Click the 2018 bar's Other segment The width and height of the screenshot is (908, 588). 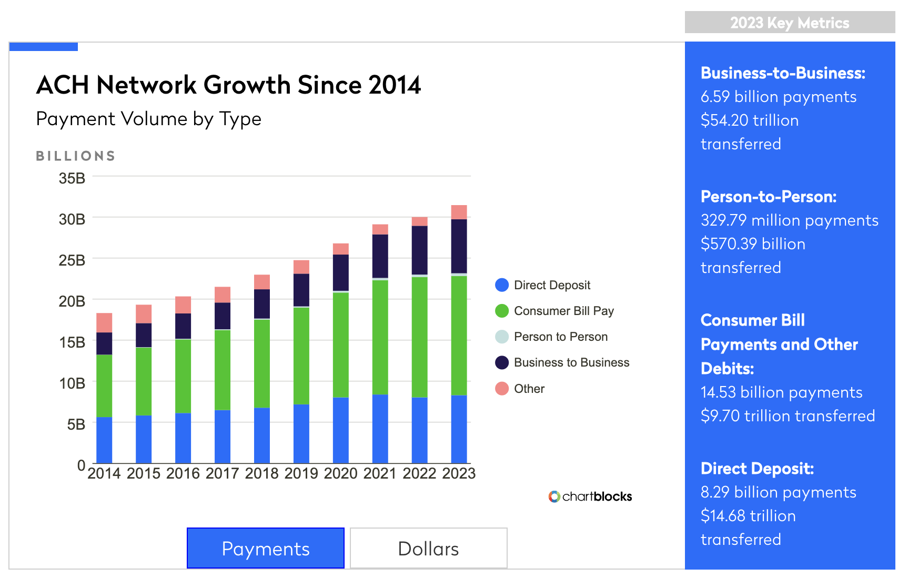[x=262, y=282]
